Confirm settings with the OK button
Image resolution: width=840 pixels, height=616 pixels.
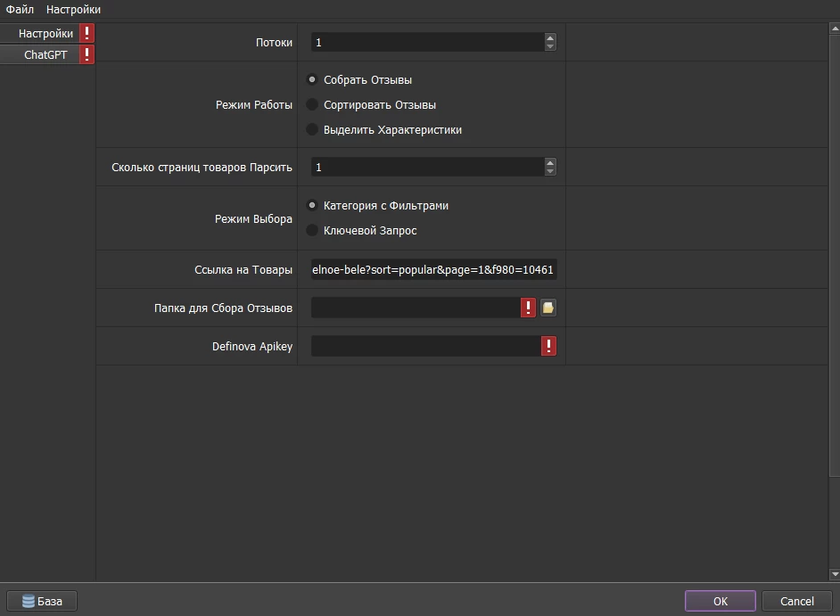[720, 601]
